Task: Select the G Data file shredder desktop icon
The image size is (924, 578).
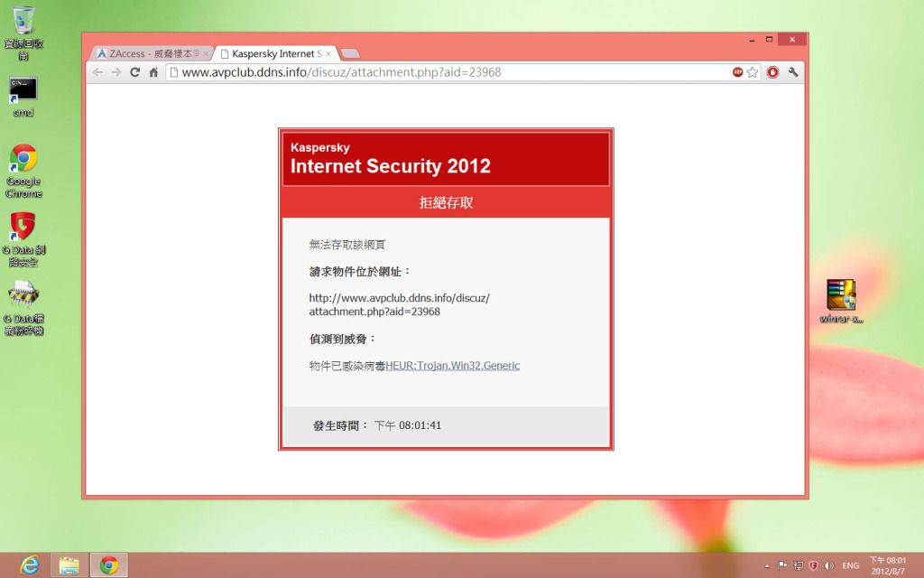Action: point(23,308)
